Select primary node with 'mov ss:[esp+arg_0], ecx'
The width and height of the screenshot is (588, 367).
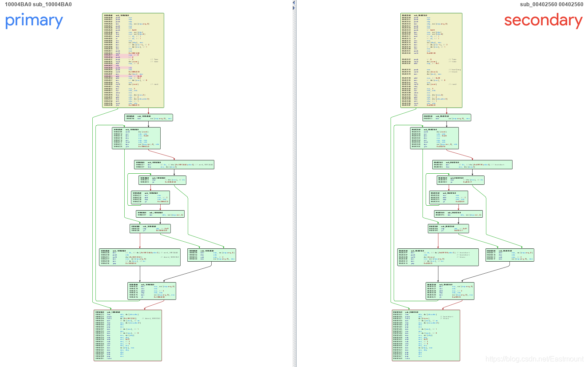(148, 118)
